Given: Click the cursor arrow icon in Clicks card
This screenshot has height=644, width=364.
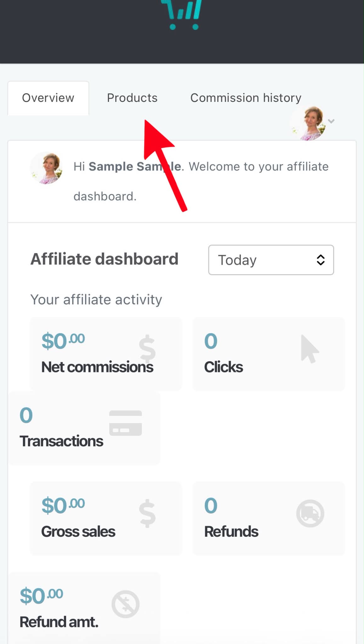Looking at the screenshot, I should pyautogui.click(x=310, y=349).
